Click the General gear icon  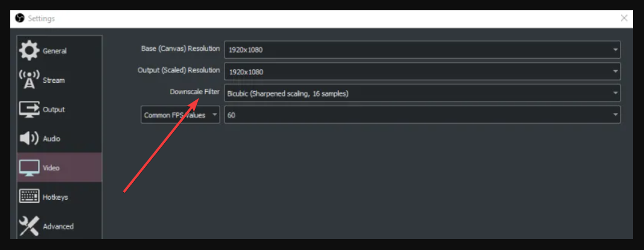pos(29,51)
